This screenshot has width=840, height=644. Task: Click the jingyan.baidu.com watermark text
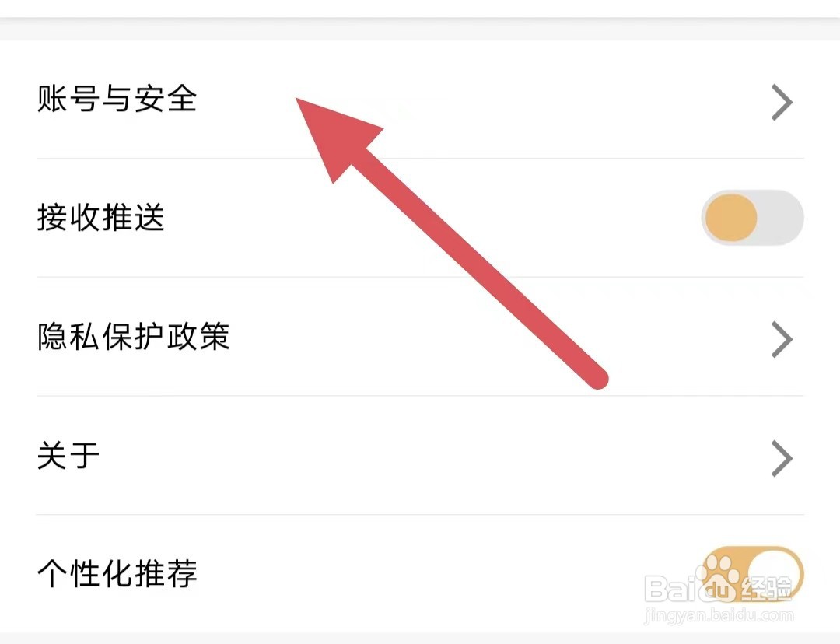720,617
